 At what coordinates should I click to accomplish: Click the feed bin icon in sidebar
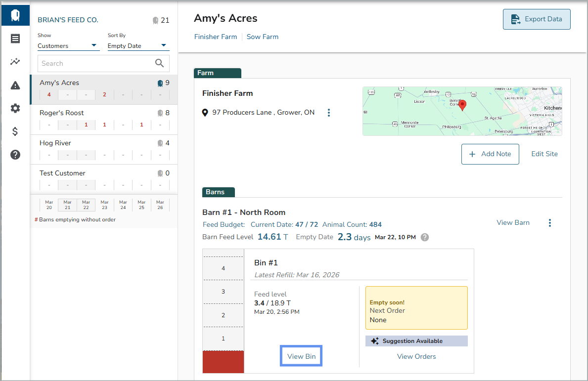pos(15,16)
